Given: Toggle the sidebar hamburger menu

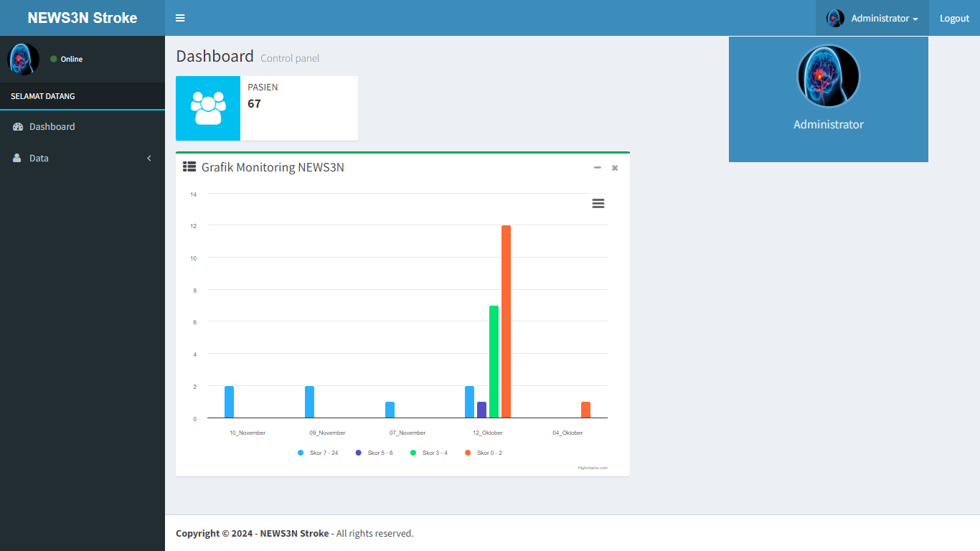Looking at the screenshot, I should point(180,18).
